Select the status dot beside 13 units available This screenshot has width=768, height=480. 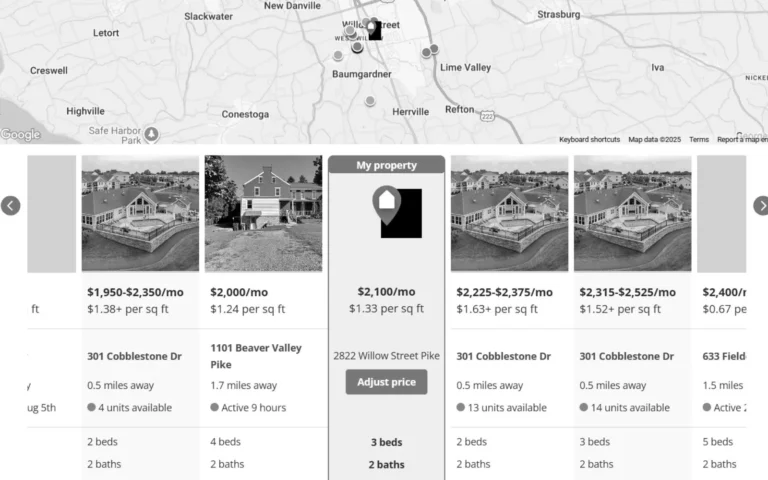click(460, 407)
